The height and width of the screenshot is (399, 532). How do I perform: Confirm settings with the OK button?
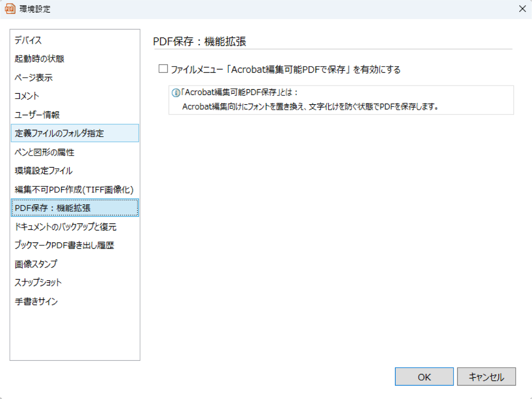click(x=424, y=377)
